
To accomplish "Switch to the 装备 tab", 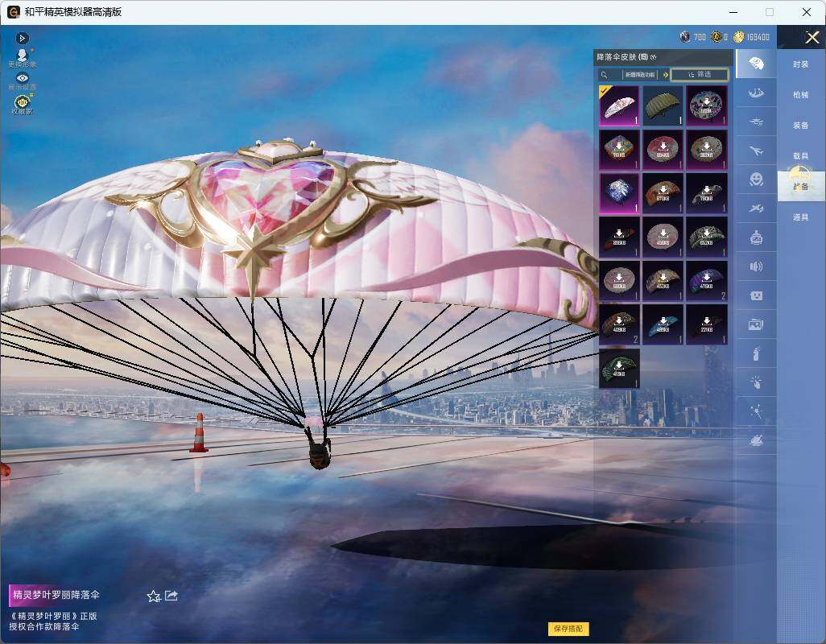I will click(801, 126).
